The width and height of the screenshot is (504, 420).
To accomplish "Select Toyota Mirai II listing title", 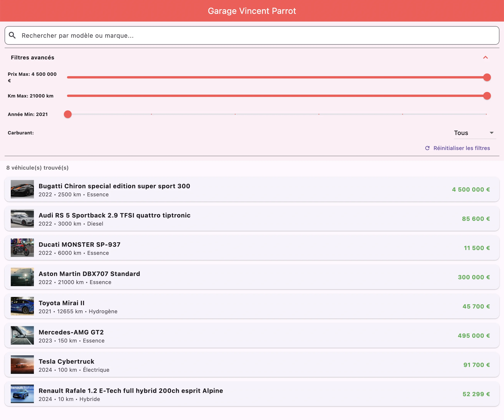I will coord(61,303).
